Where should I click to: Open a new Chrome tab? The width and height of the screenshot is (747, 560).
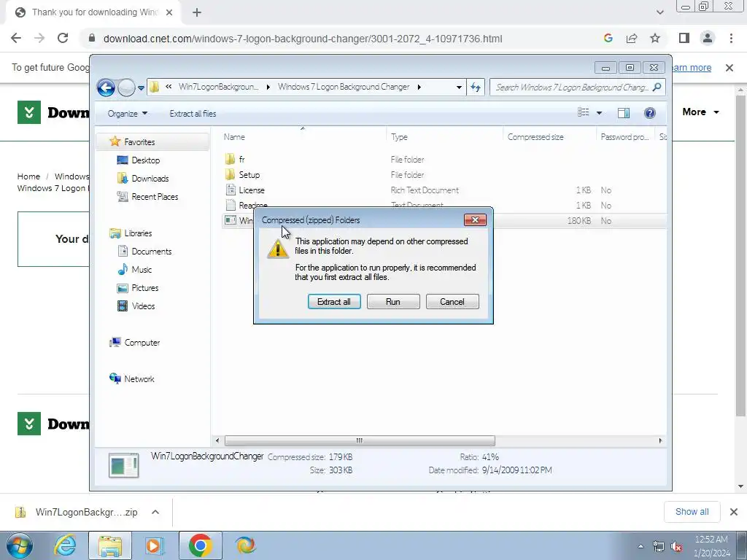click(x=197, y=13)
